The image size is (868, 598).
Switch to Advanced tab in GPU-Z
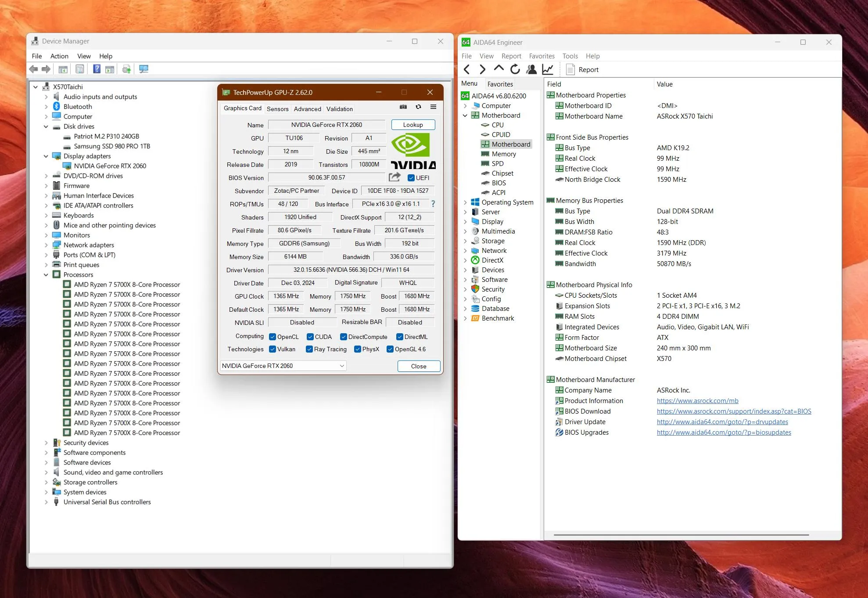coord(307,109)
